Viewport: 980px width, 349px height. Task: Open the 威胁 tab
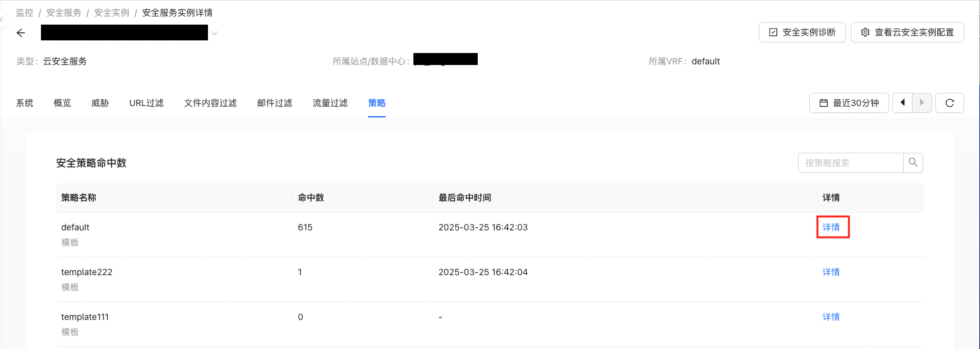tap(100, 103)
